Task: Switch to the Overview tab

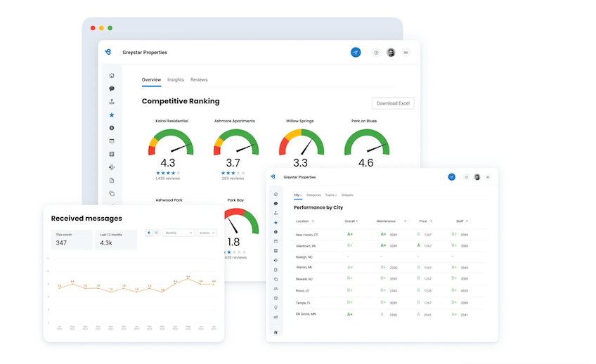Action: [151, 80]
